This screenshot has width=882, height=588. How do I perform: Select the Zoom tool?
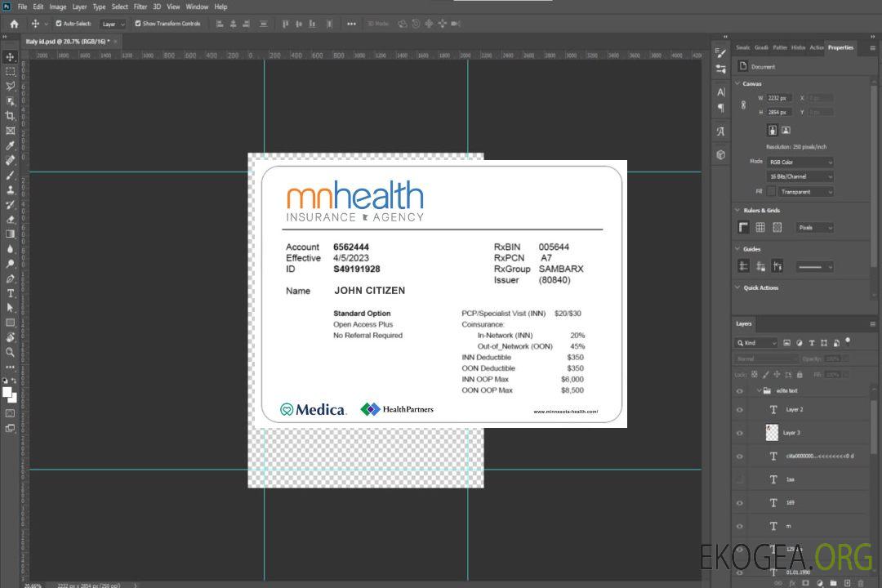[10, 352]
